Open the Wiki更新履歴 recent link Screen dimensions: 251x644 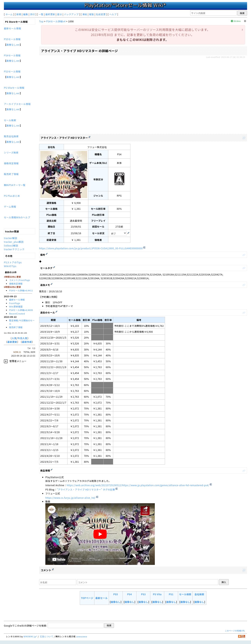(16, 307)
